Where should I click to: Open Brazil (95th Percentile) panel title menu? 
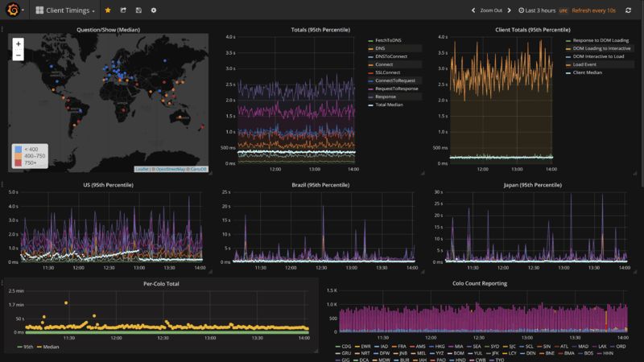320,185
